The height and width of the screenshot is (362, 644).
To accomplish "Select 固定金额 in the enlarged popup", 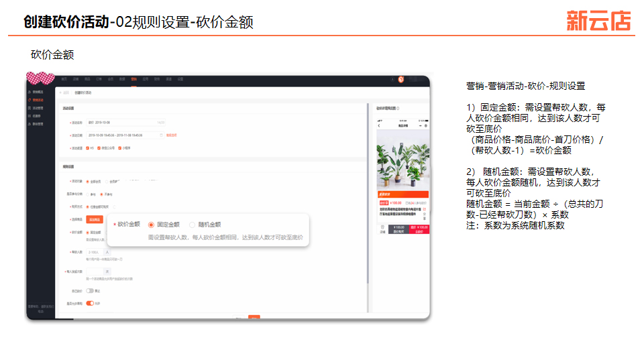I will click(x=151, y=225).
